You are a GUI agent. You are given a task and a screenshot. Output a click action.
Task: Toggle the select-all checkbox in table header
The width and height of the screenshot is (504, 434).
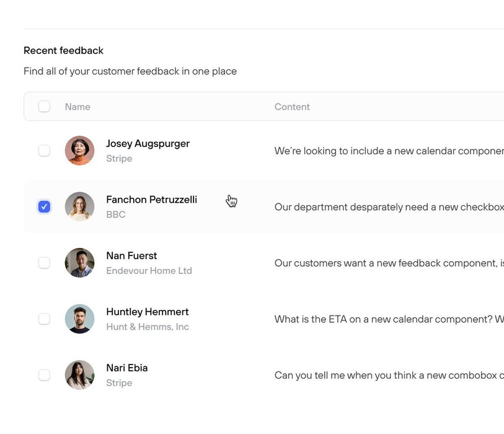click(44, 107)
